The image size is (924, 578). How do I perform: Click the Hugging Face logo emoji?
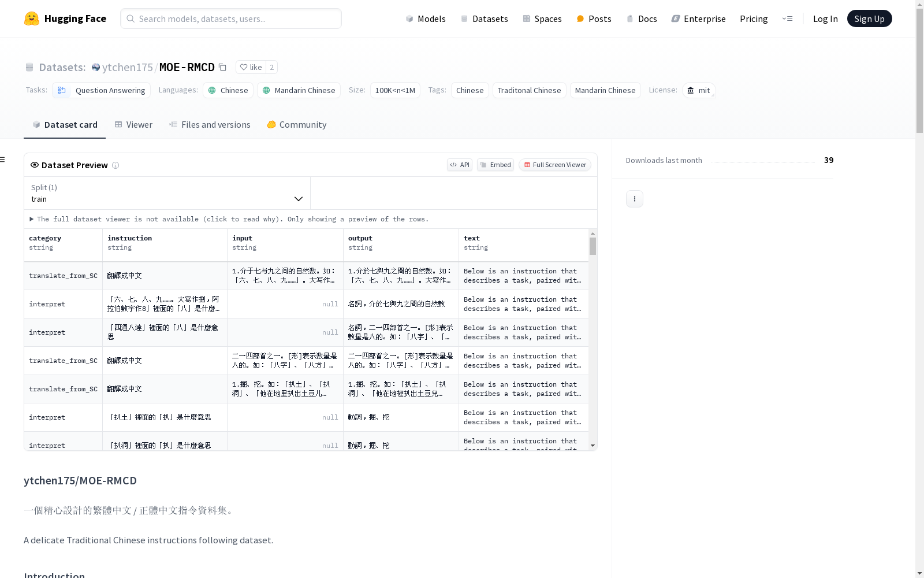pyautogui.click(x=32, y=18)
